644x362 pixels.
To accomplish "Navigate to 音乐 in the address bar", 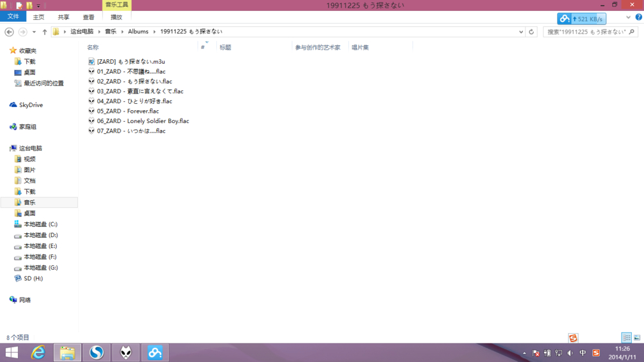I will coord(111,31).
